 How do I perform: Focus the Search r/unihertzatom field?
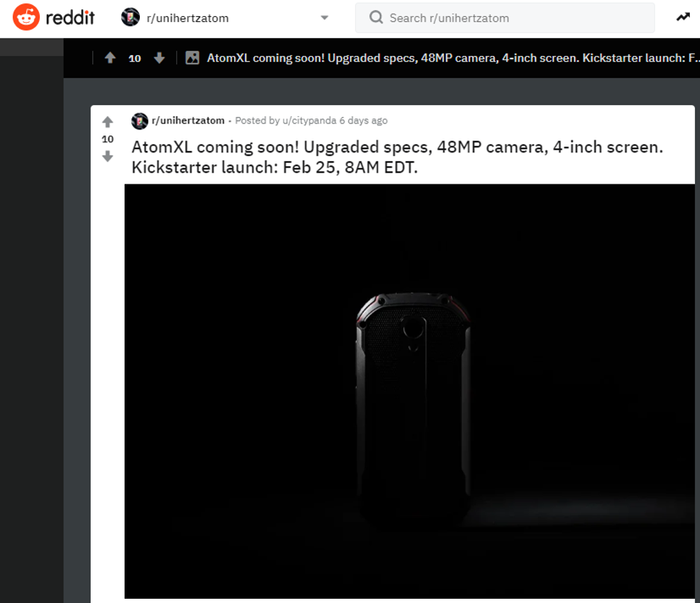tap(505, 18)
